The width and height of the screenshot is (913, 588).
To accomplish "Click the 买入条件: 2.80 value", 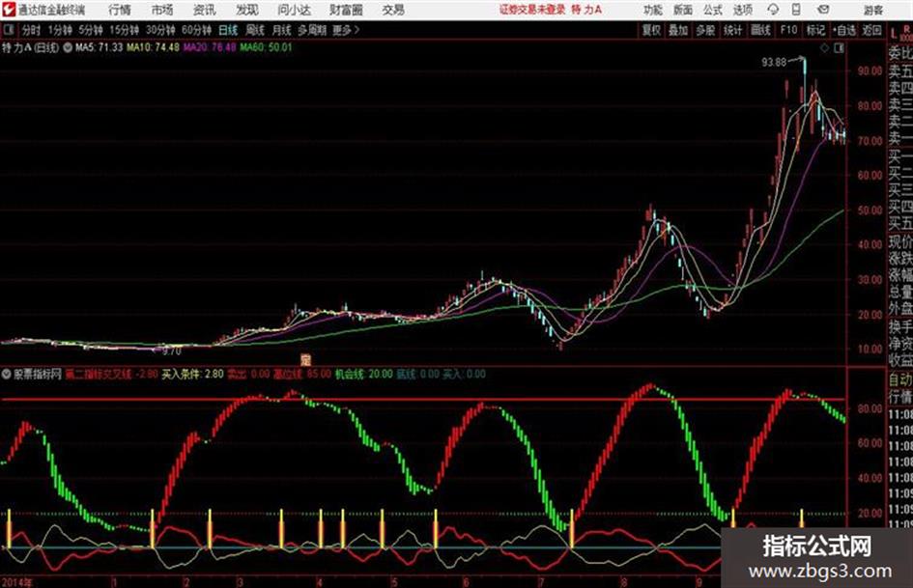I will pyautogui.click(x=192, y=374).
